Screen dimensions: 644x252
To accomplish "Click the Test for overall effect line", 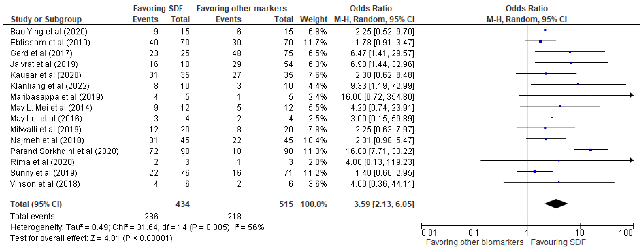I will point(91,238).
